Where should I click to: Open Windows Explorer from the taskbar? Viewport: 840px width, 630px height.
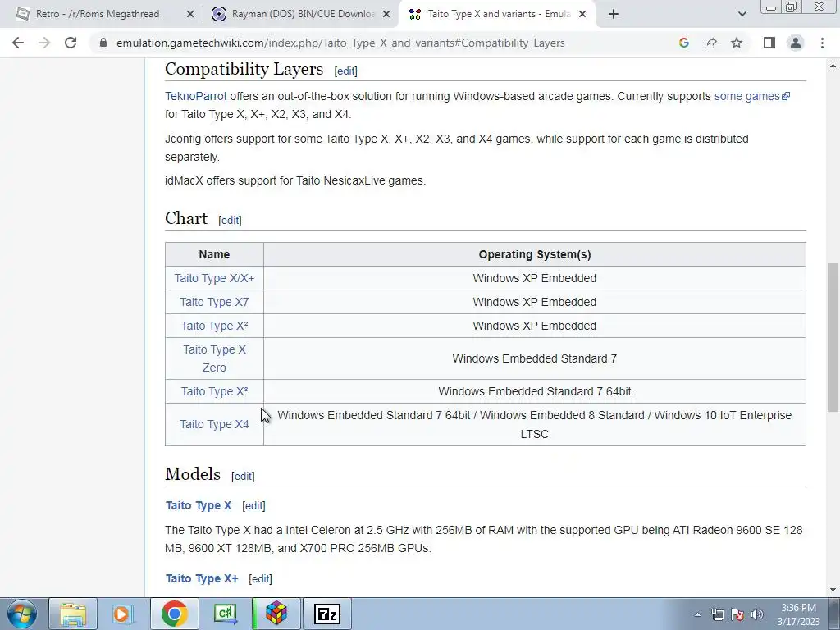tap(73, 614)
